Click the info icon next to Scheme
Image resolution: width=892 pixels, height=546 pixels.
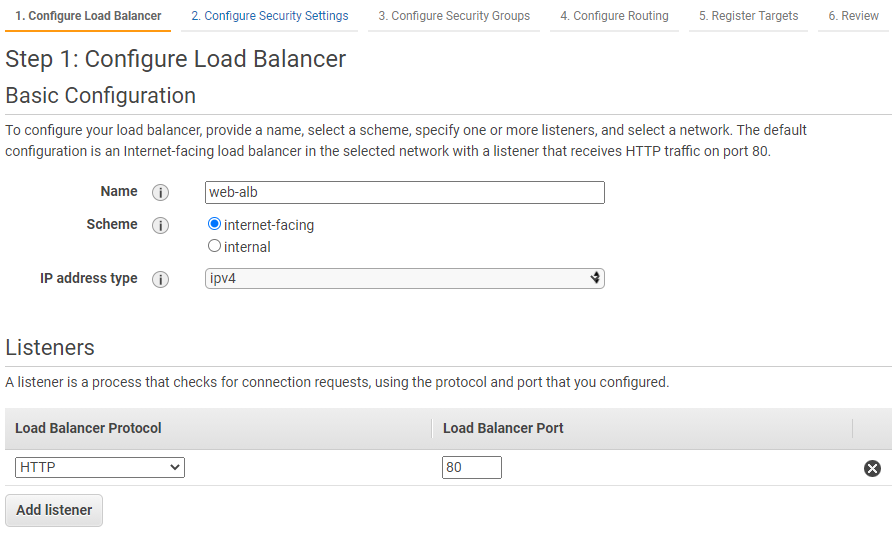pyautogui.click(x=160, y=226)
